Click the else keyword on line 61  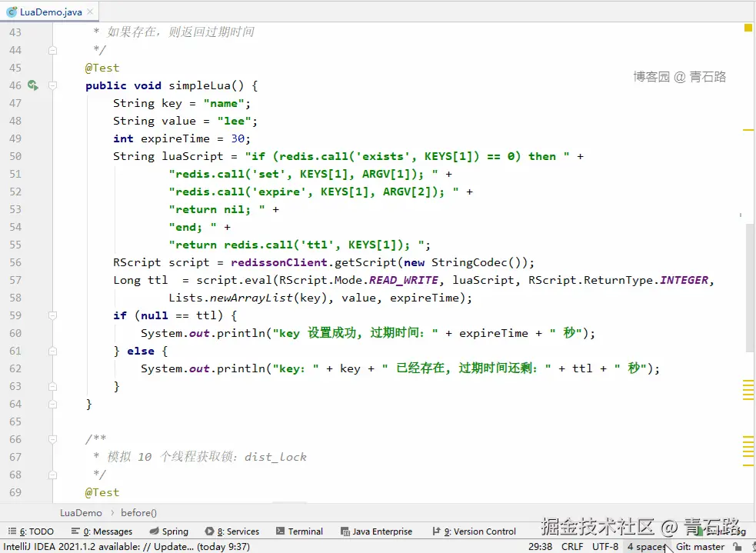[x=141, y=351]
